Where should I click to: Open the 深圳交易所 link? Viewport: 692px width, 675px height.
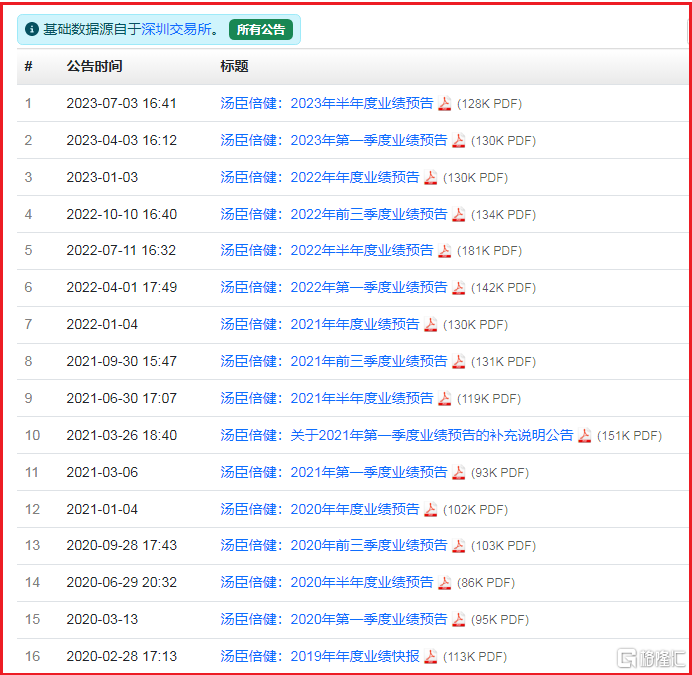click(177, 29)
